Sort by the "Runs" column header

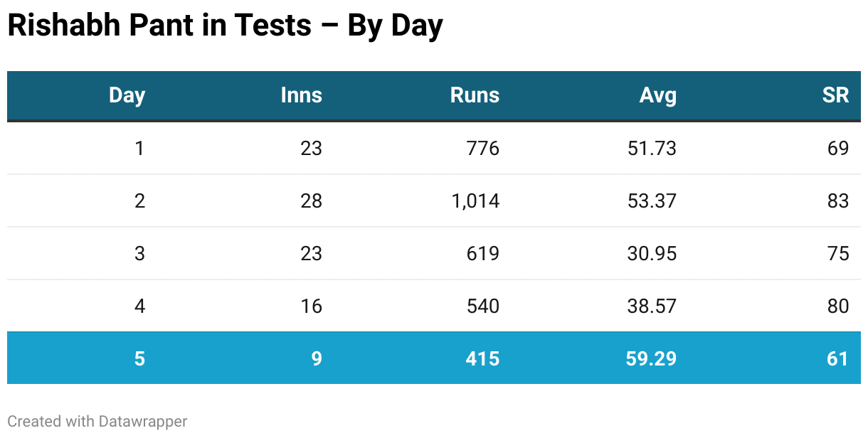[475, 95]
